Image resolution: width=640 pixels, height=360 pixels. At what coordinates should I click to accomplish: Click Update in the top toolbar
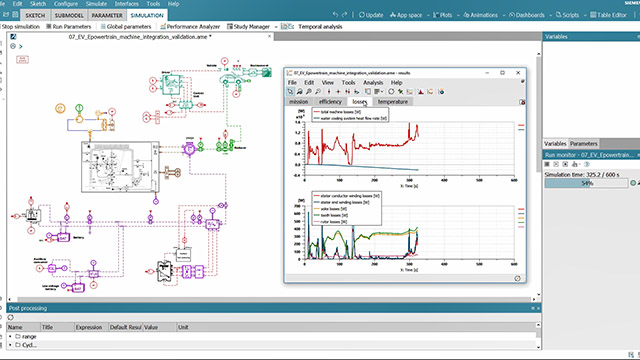[x=371, y=15]
